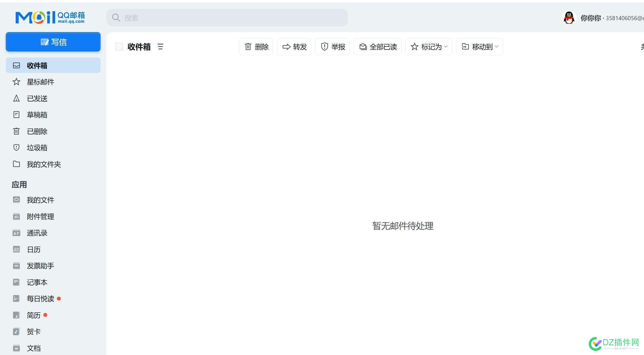This screenshot has height=355, width=644.
Task: Click the 转发 forward button
Action: pos(294,47)
